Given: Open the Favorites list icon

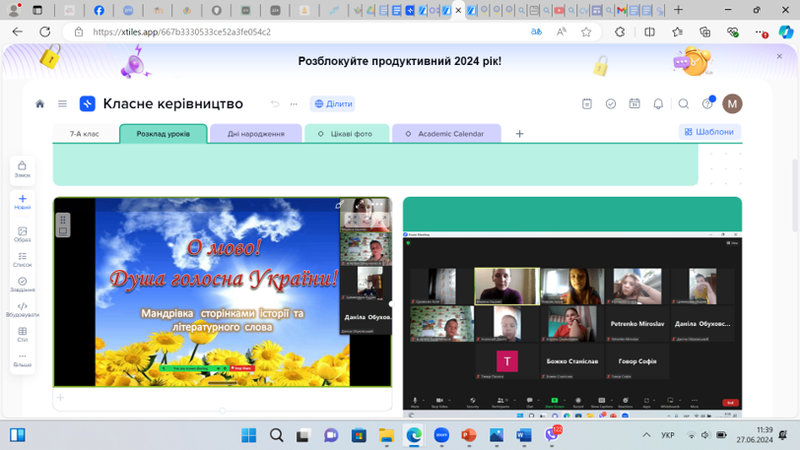Looking at the screenshot, I should coord(678,32).
